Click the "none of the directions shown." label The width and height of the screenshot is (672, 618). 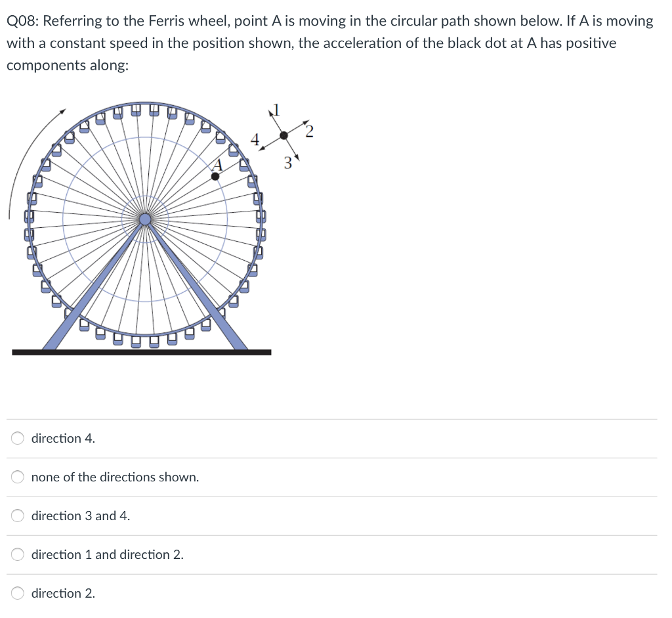115,477
